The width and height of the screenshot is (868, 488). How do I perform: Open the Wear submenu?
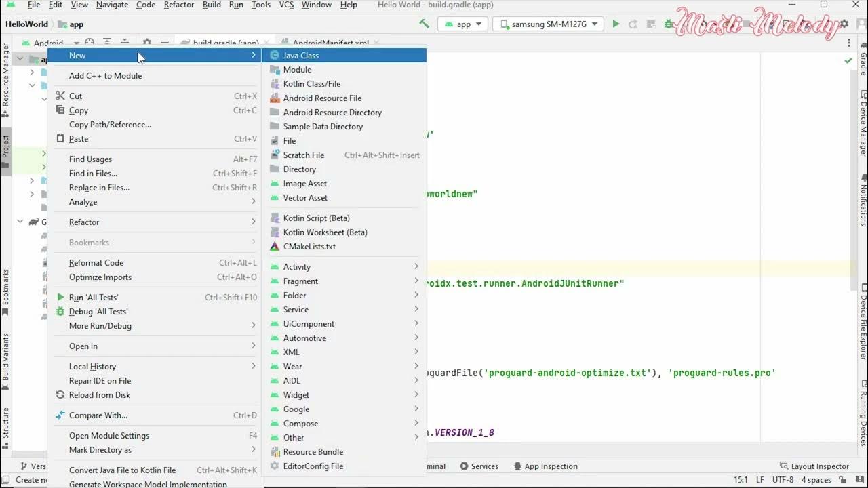(x=344, y=367)
